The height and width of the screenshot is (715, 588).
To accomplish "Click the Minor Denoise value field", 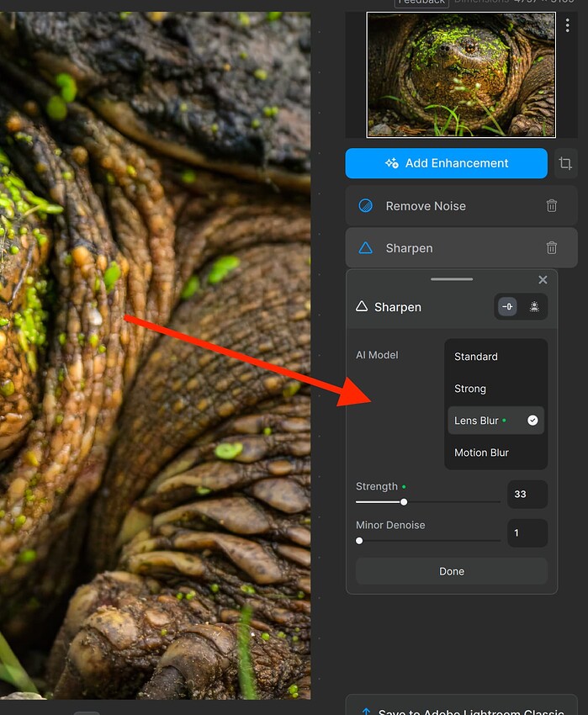I will [x=527, y=533].
